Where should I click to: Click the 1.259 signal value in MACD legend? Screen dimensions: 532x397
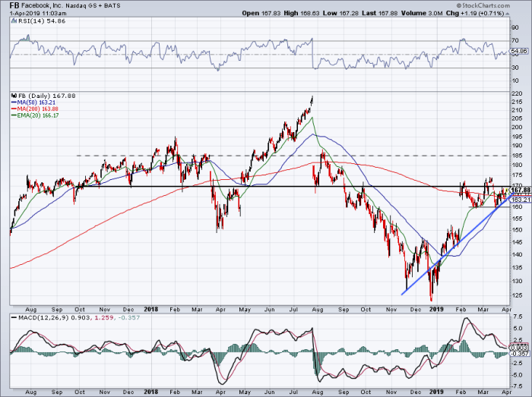pos(103,318)
